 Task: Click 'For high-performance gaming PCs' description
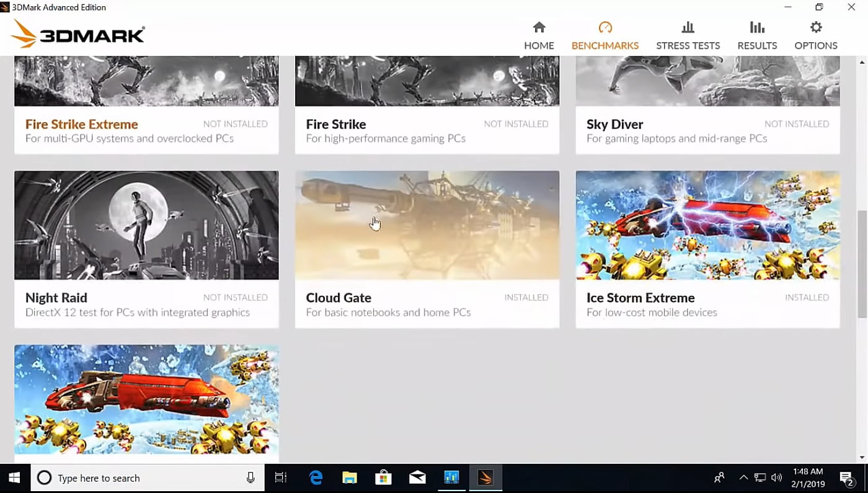point(386,139)
